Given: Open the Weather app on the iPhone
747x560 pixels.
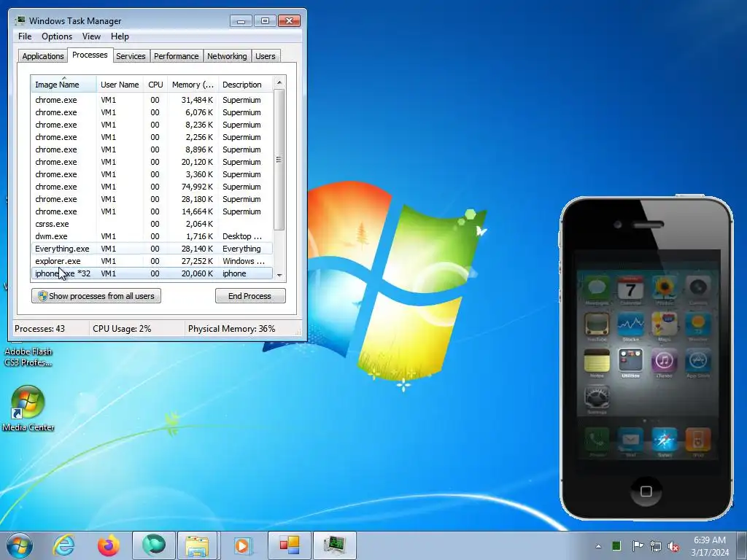Looking at the screenshot, I should (x=698, y=324).
